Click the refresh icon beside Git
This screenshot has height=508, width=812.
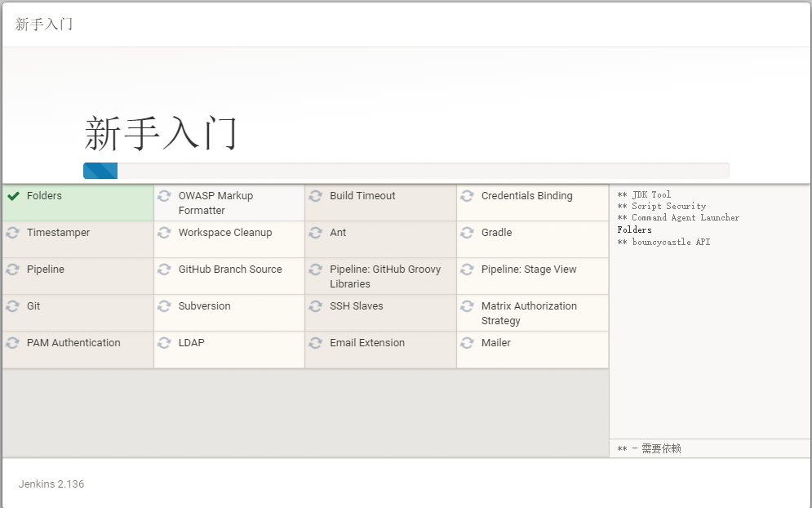pos(13,306)
